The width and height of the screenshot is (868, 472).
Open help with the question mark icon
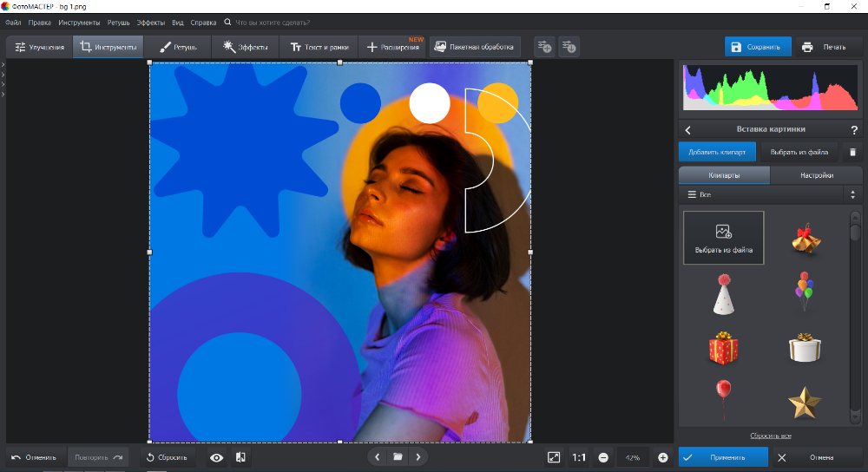pos(854,130)
